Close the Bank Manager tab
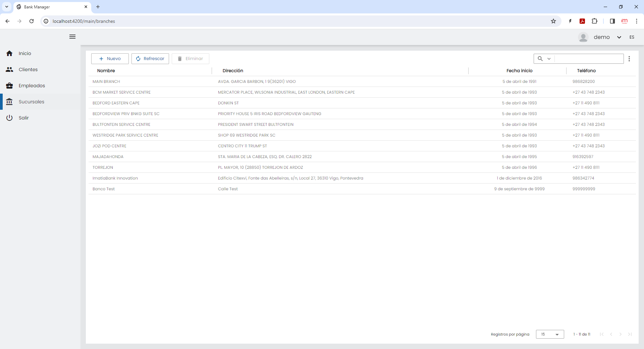The width and height of the screenshot is (644, 349). (86, 7)
